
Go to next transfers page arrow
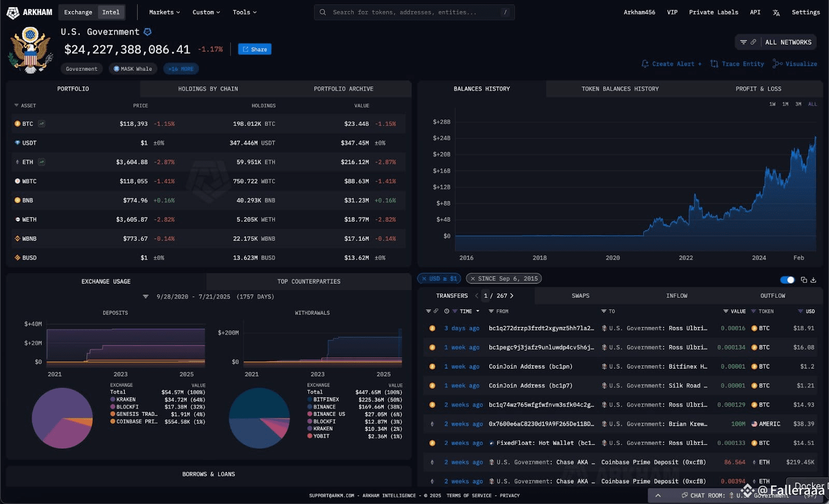[512, 296]
